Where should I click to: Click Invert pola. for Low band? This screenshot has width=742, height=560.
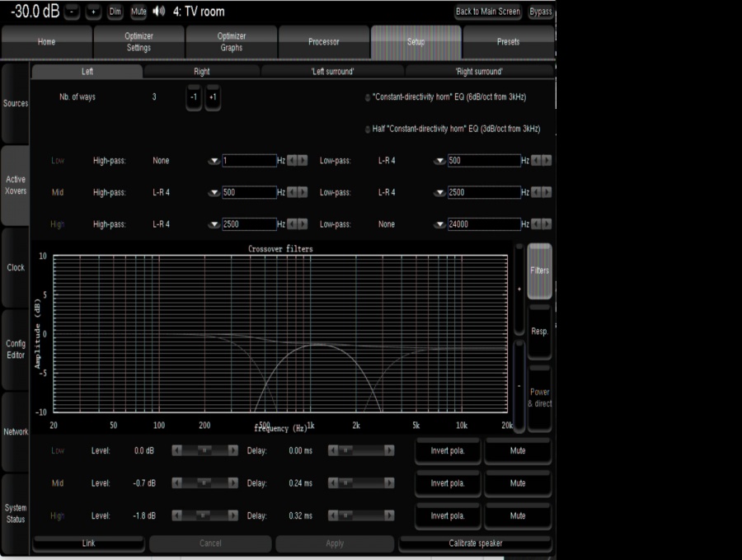448,451
